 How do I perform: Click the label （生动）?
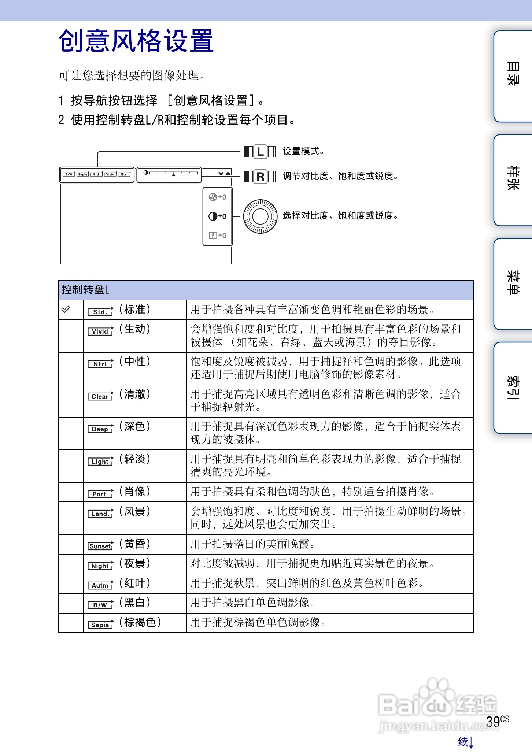(135, 329)
